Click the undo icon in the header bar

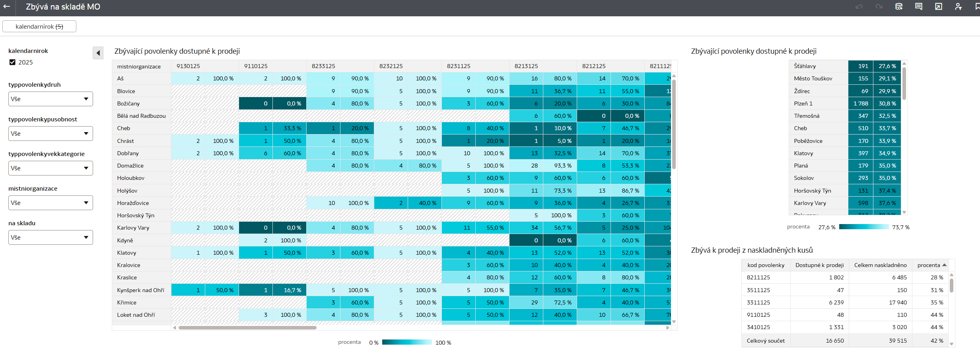pyautogui.click(x=859, y=6)
